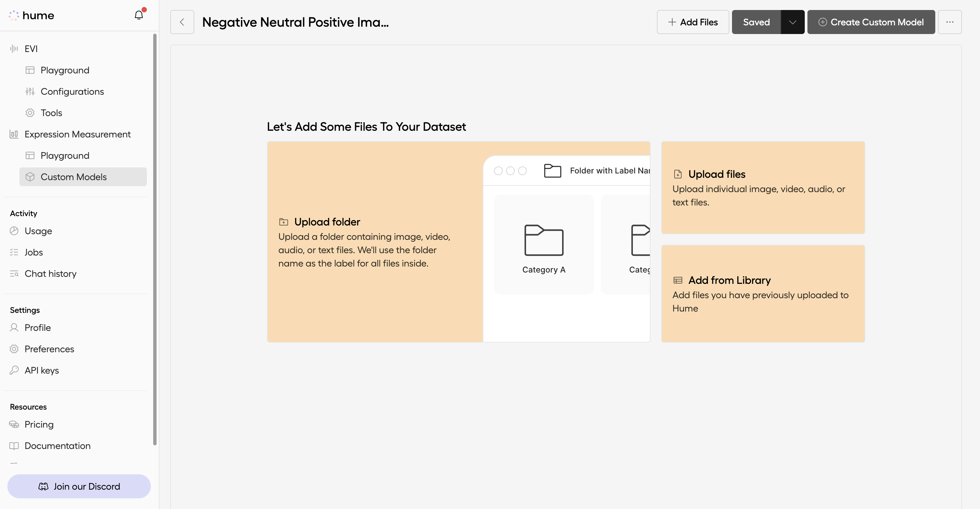
Task: Open Chat history via its icon
Action: point(14,273)
